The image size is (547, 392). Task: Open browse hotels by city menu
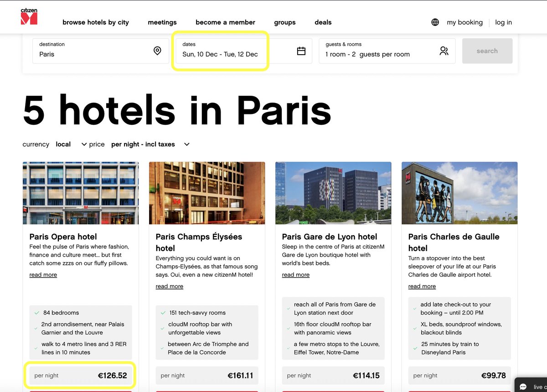click(96, 22)
